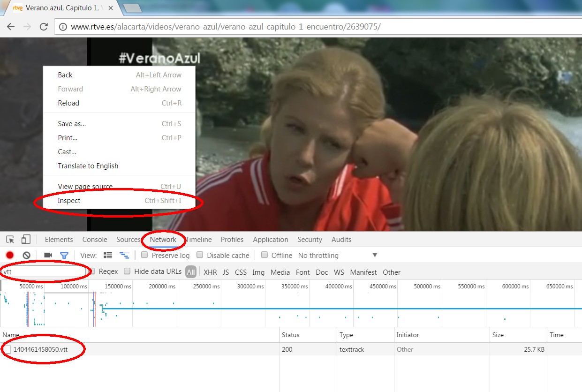582x392 pixels.
Task: Filter requests by WS
Action: pos(339,272)
